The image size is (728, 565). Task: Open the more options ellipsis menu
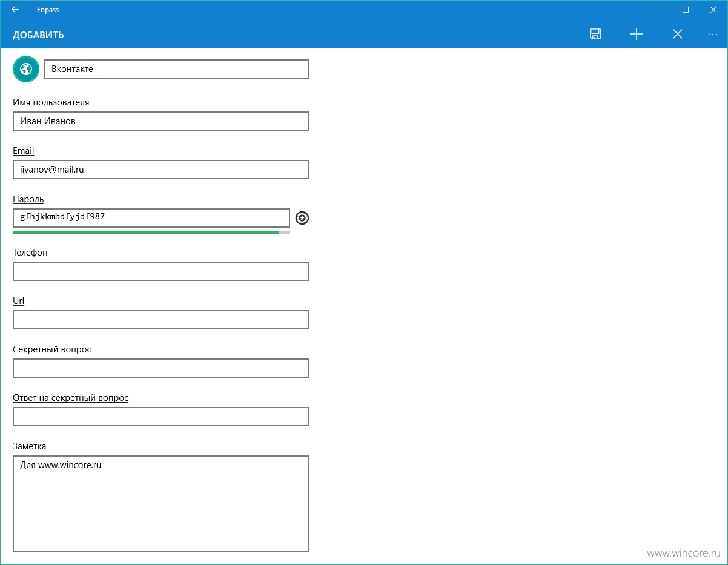click(x=713, y=35)
